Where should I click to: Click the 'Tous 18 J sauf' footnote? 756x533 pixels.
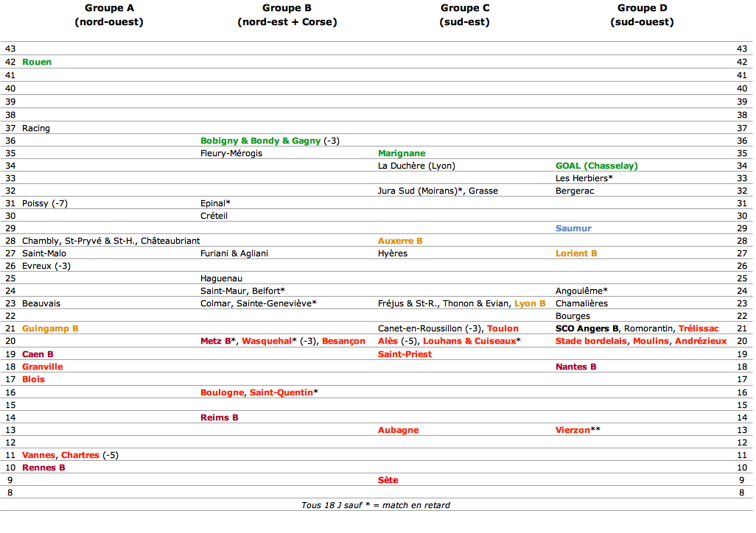pyautogui.click(x=376, y=505)
